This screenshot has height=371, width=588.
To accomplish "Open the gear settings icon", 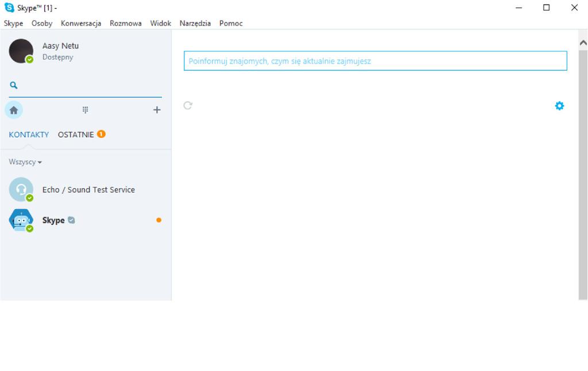I will 559,106.
